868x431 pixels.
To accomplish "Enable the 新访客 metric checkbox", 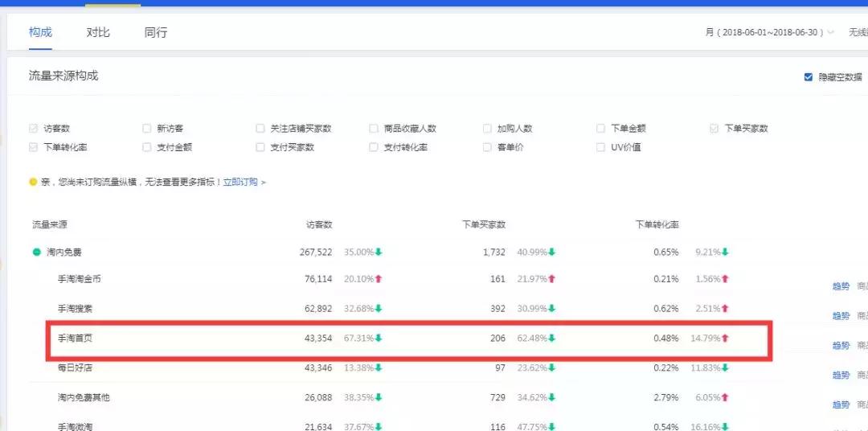I will pos(147,129).
